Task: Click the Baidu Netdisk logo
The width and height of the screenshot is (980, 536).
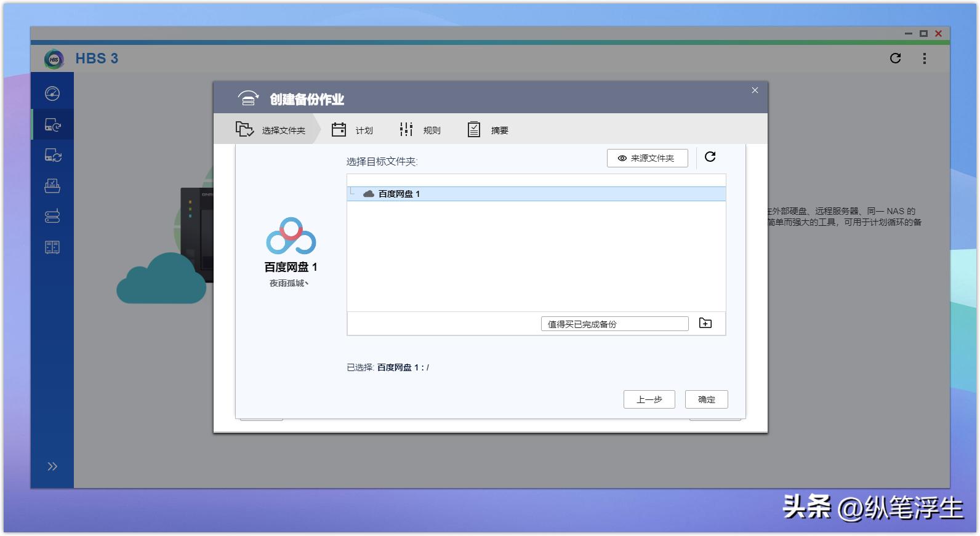Action: pyautogui.click(x=291, y=236)
